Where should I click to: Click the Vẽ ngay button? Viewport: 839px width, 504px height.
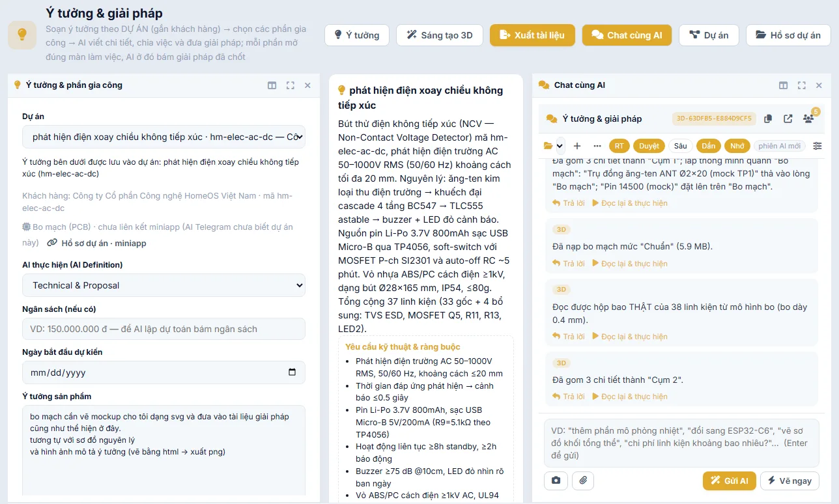pyautogui.click(x=789, y=481)
